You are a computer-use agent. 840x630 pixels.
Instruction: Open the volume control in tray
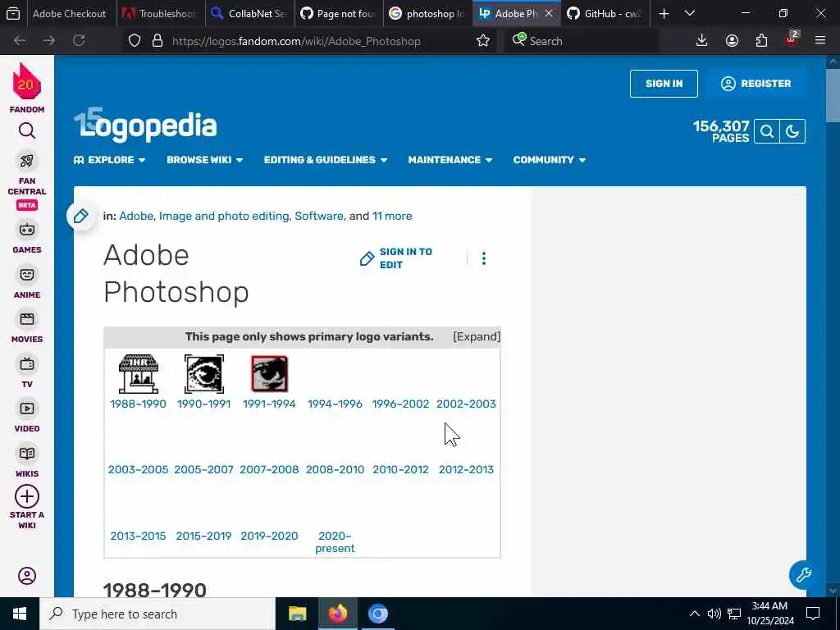(x=714, y=614)
